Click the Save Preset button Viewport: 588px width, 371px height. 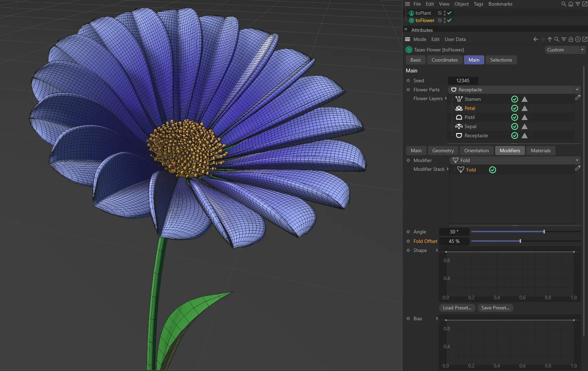coord(495,308)
